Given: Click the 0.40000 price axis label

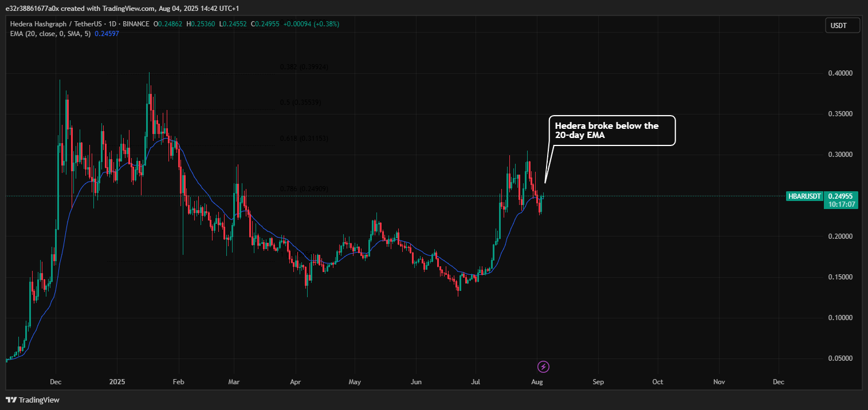Looking at the screenshot, I should [840, 73].
